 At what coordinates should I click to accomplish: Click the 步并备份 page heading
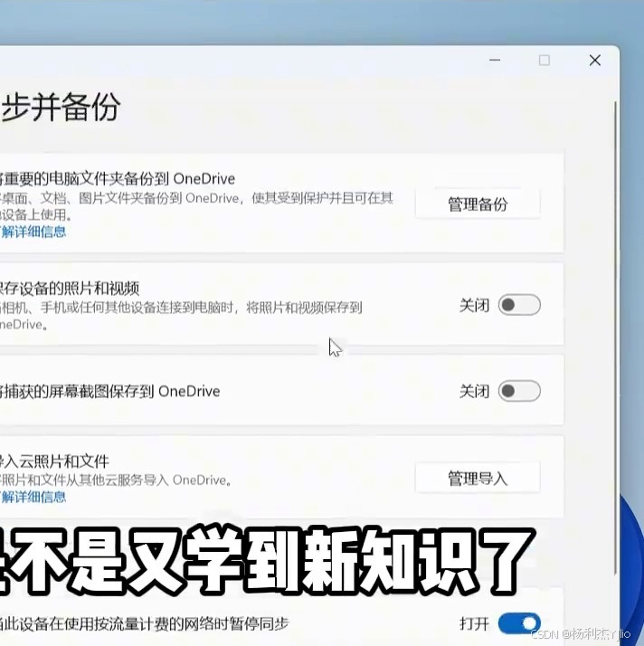pyautogui.click(x=60, y=107)
